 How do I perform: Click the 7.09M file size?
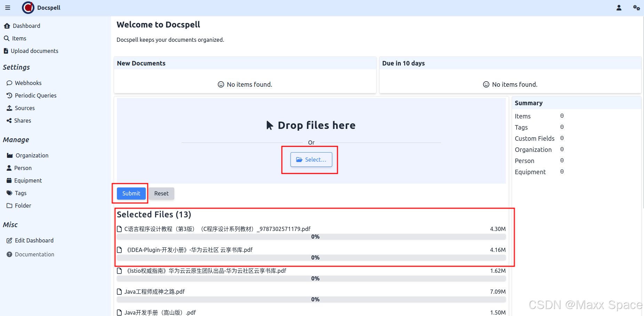(498, 292)
